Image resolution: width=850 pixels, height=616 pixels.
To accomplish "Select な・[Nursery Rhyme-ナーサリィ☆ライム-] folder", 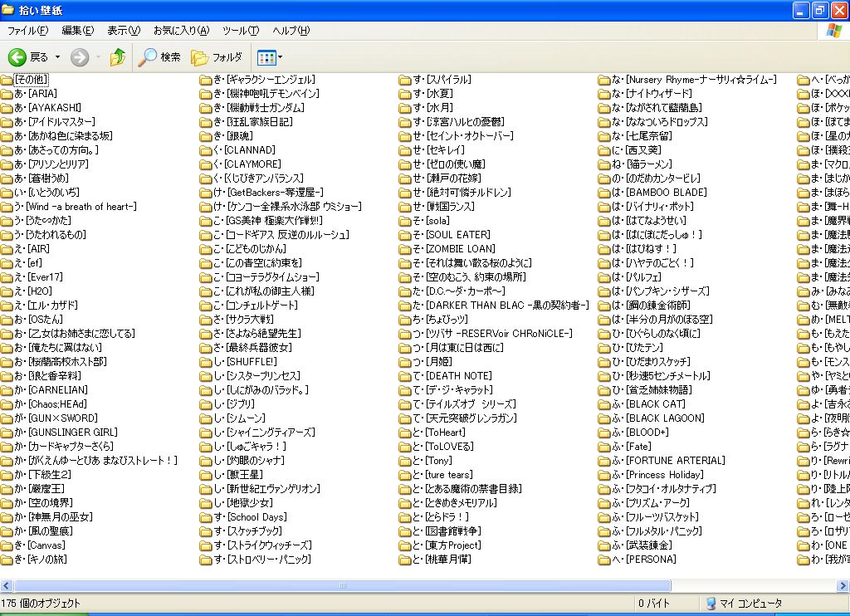I will tap(695, 79).
